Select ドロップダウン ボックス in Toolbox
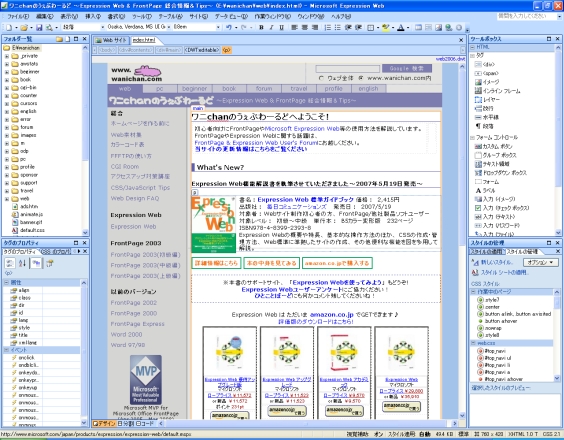 501,173
